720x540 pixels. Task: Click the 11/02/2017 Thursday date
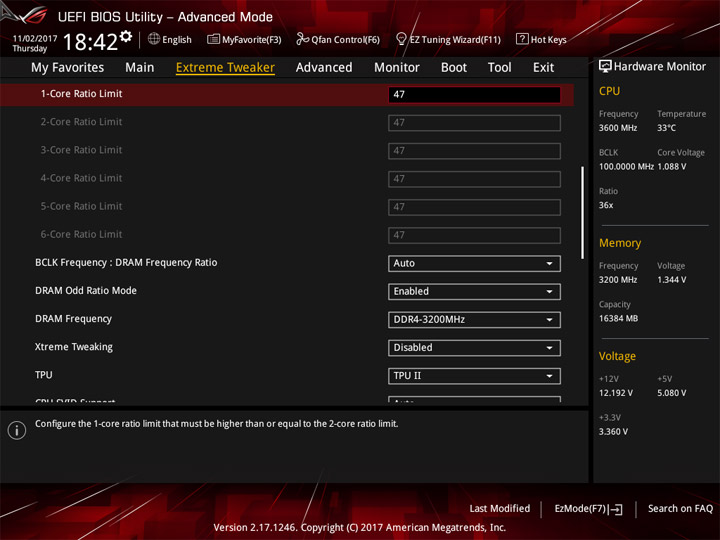point(34,43)
